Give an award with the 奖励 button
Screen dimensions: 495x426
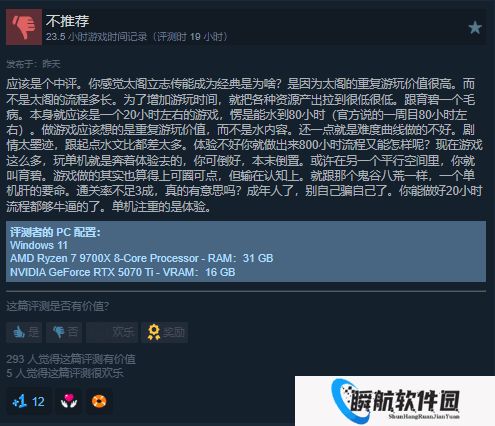pos(165,332)
